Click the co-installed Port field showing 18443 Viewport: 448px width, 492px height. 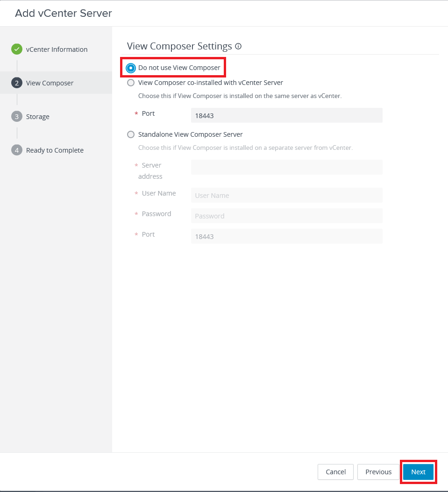point(286,115)
